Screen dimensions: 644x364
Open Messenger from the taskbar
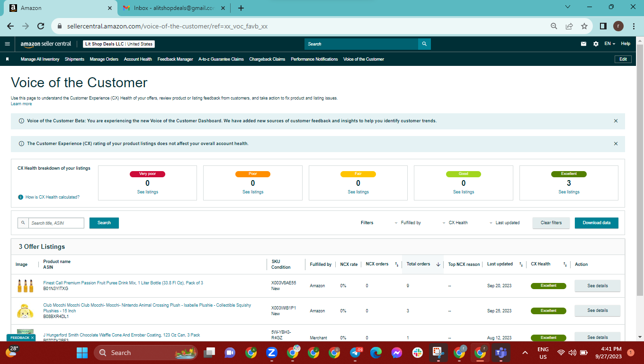[397, 353]
